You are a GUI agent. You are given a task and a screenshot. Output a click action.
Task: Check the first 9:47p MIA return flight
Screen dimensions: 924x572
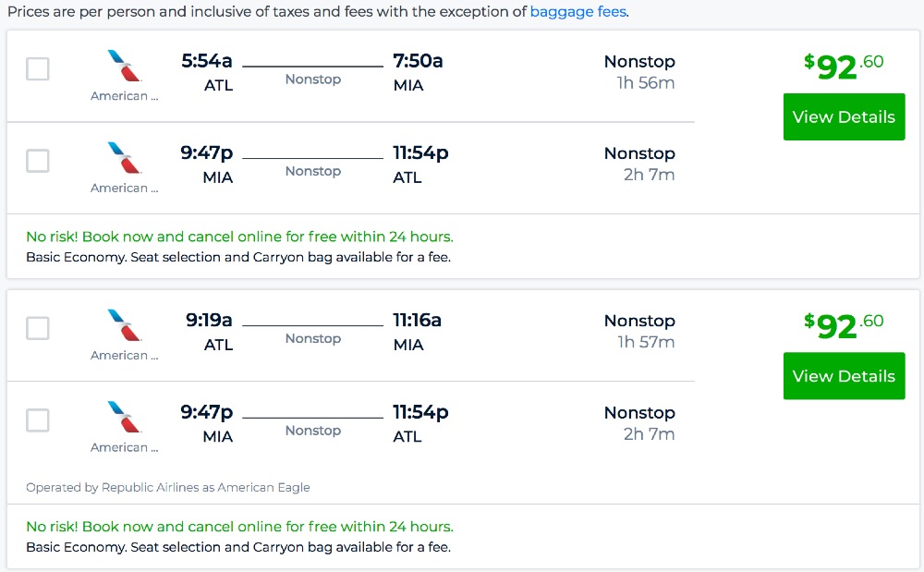pos(38,161)
